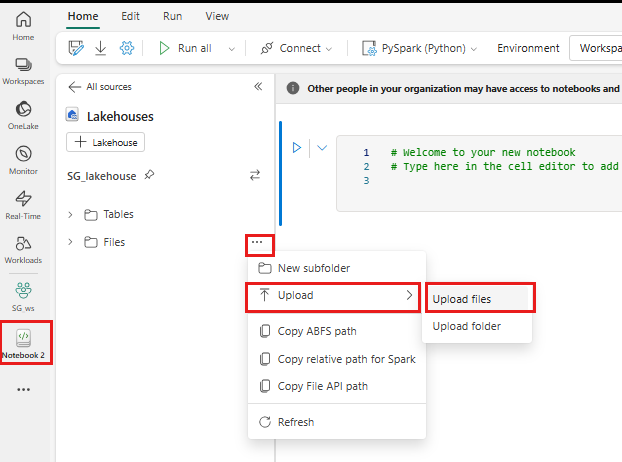The image size is (622, 462).
Task: Choose New subfolder from the context menu
Action: [x=336, y=268]
